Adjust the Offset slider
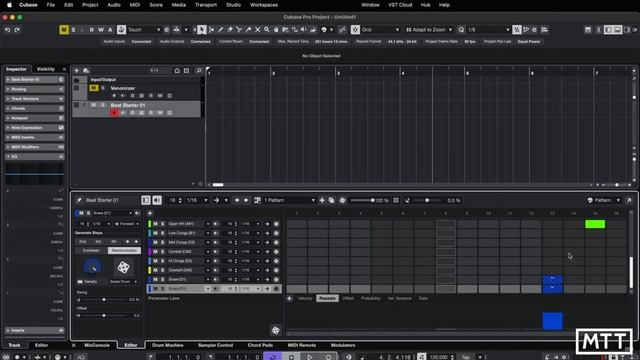The image size is (640, 360). tap(104, 316)
